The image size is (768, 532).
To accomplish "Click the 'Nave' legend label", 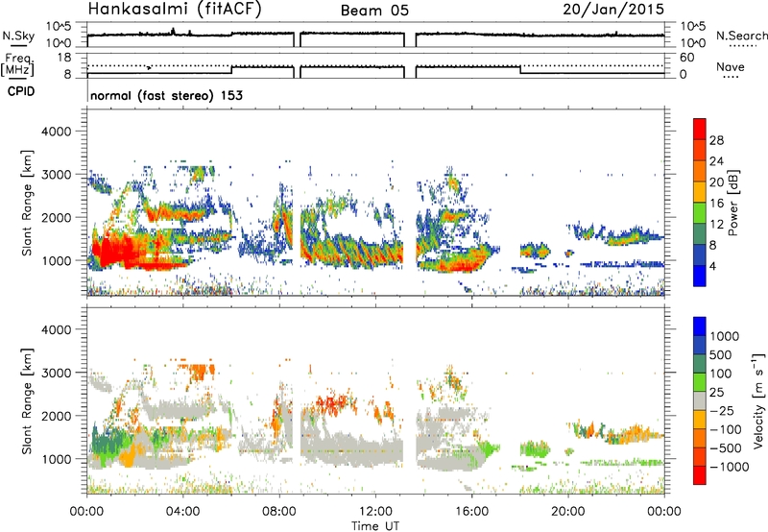I will [x=731, y=67].
